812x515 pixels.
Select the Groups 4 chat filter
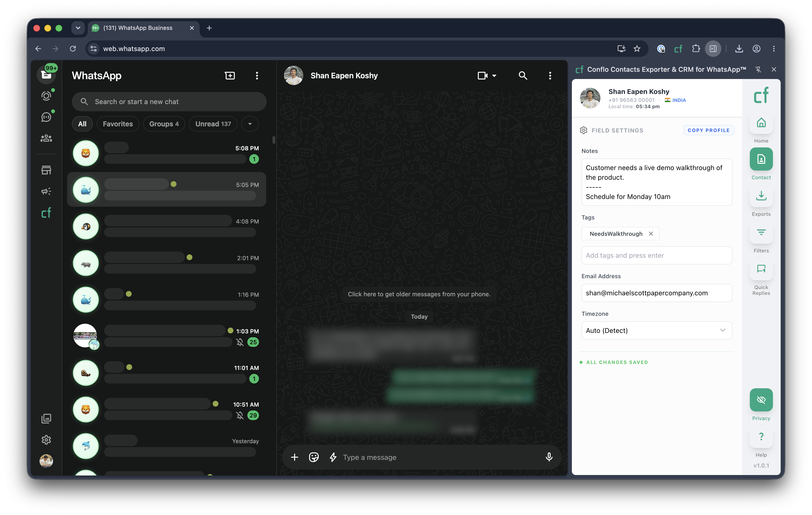coord(164,124)
